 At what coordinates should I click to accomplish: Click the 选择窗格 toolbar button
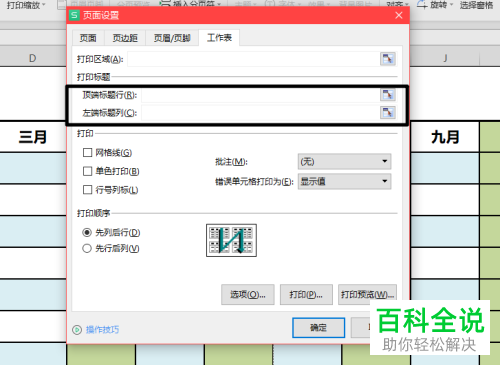(476, 5)
